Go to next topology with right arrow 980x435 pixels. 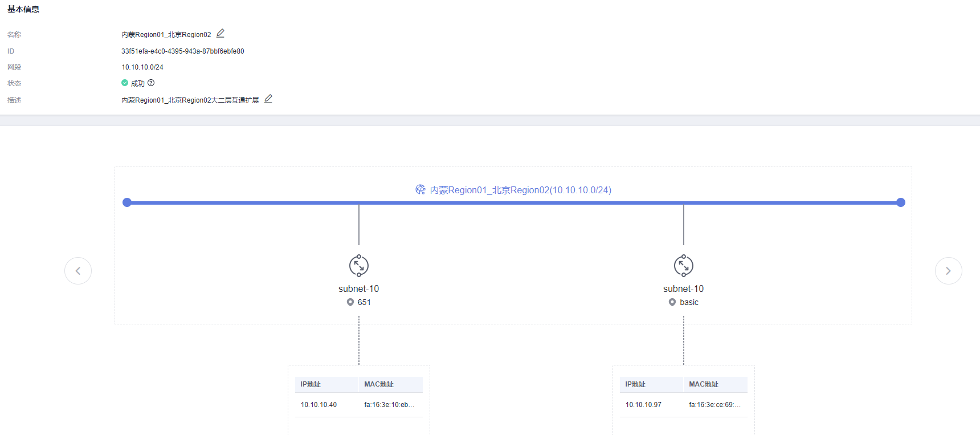point(949,271)
